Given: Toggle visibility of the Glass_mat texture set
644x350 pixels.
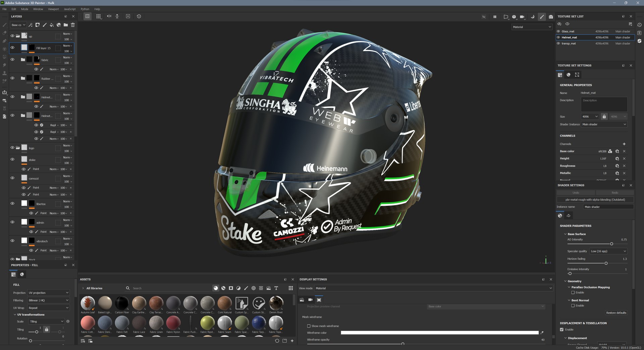Looking at the screenshot, I should (x=558, y=31).
